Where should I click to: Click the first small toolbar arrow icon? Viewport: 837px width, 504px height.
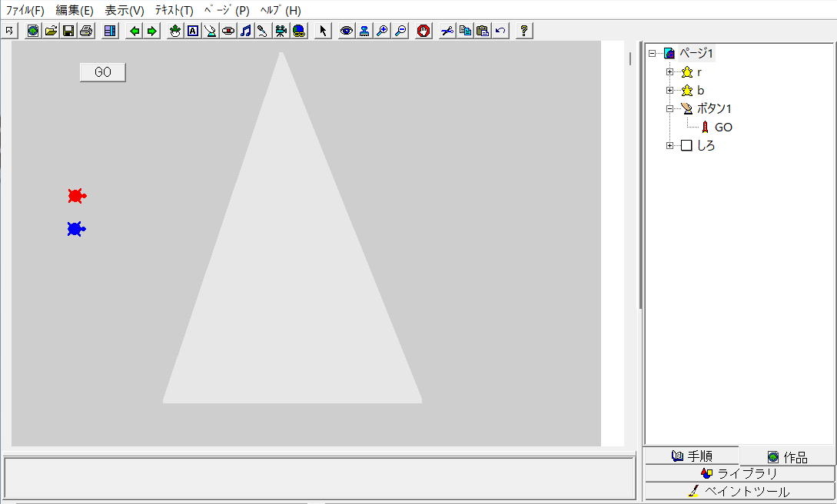coord(9,31)
